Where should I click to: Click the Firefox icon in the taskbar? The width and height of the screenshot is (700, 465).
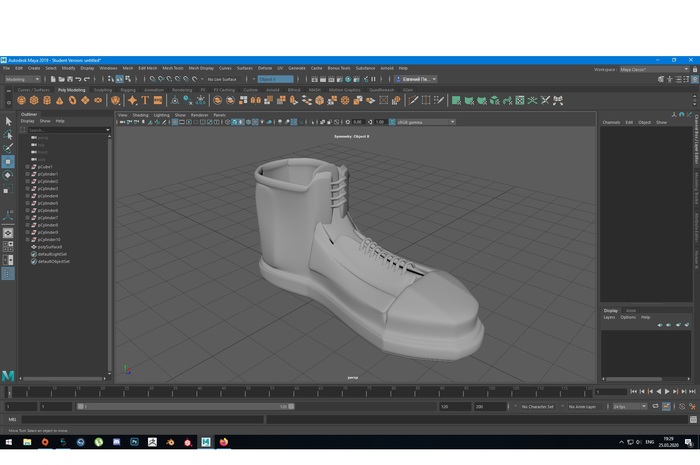pyautogui.click(x=224, y=441)
